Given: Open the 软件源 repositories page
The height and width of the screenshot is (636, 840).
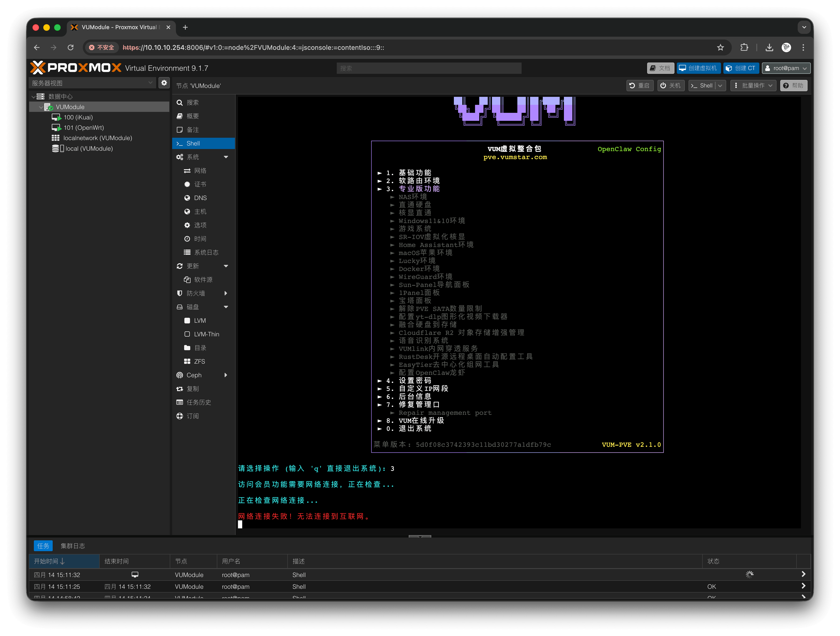Looking at the screenshot, I should pyautogui.click(x=203, y=280).
